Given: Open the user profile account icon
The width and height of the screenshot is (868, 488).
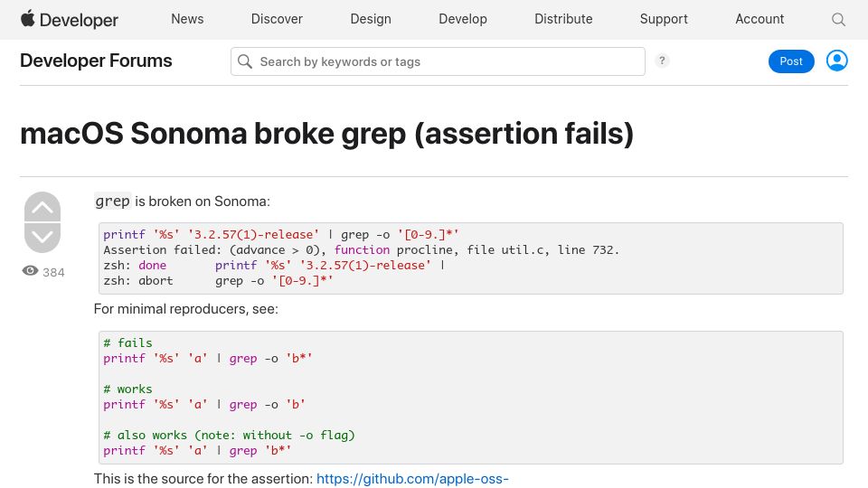Looking at the screenshot, I should 836,61.
